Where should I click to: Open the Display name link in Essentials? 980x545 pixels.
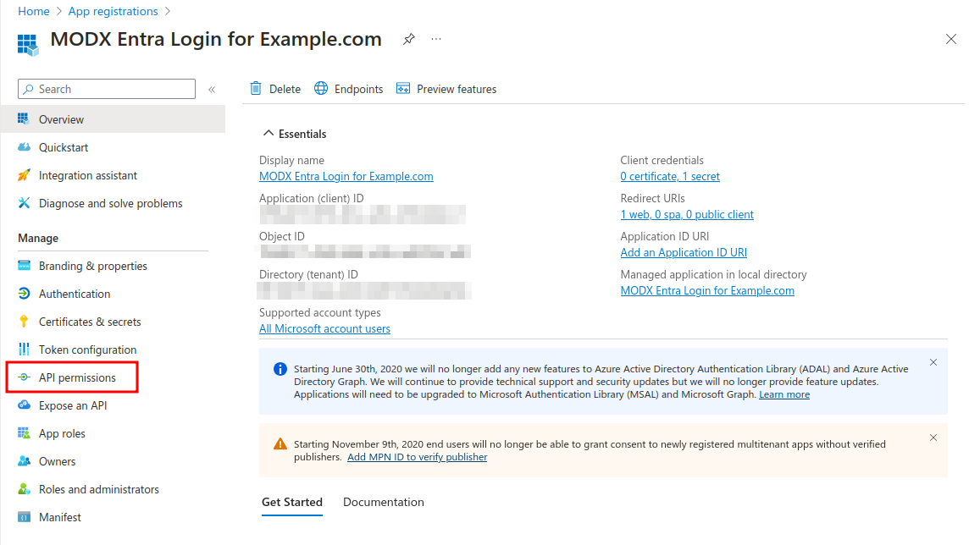coord(346,177)
